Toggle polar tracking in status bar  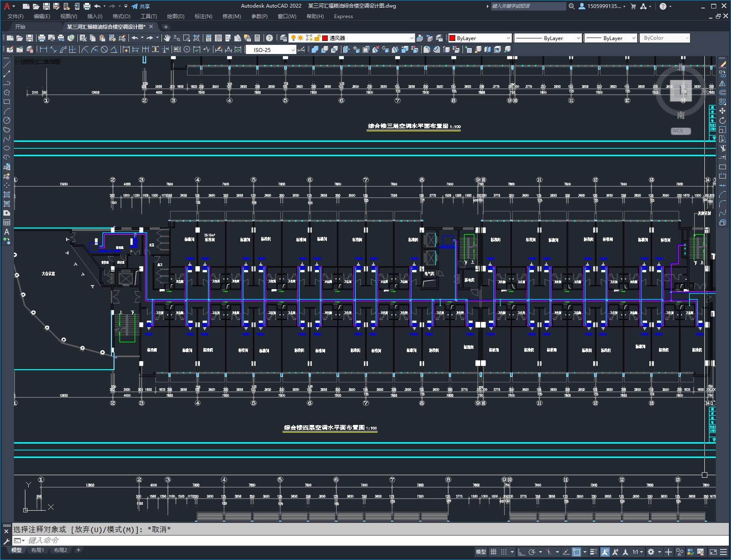(532, 552)
